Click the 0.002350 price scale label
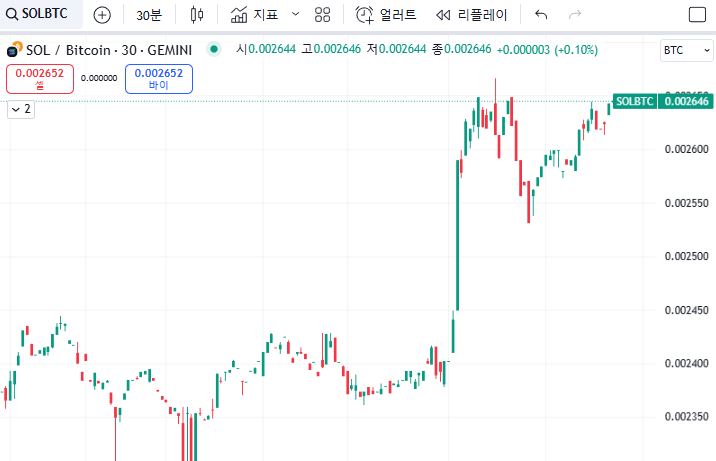 click(x=686, y=417)
